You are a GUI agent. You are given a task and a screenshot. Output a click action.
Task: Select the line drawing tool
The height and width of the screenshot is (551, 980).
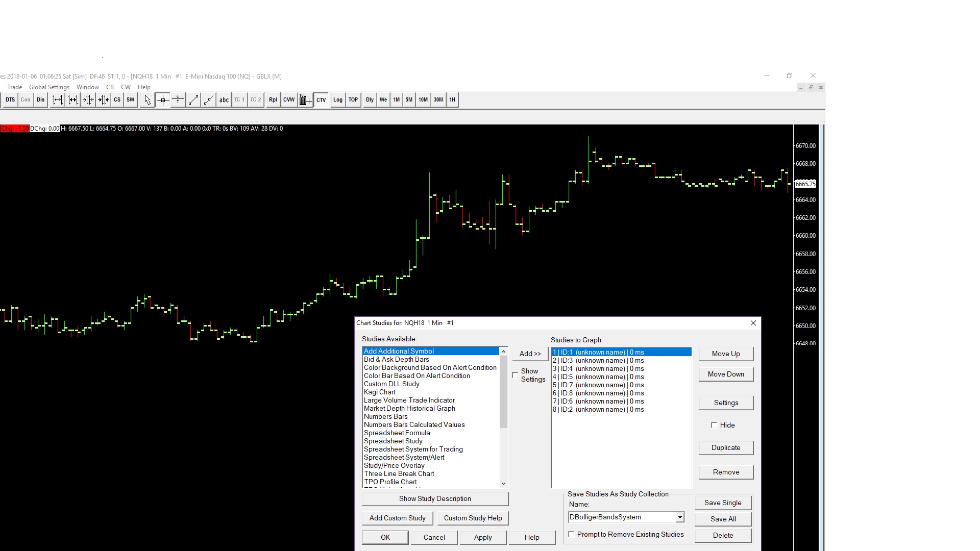[193, 100]
